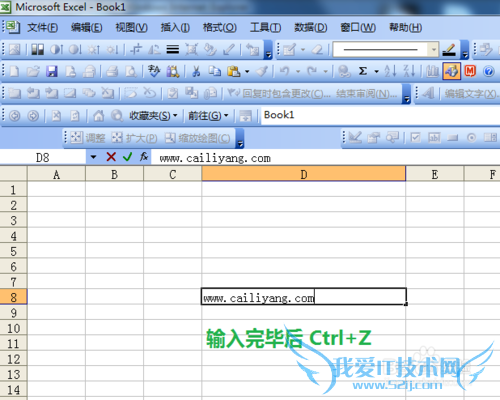
Task: Click the New workbook icon
Action: 14,71
